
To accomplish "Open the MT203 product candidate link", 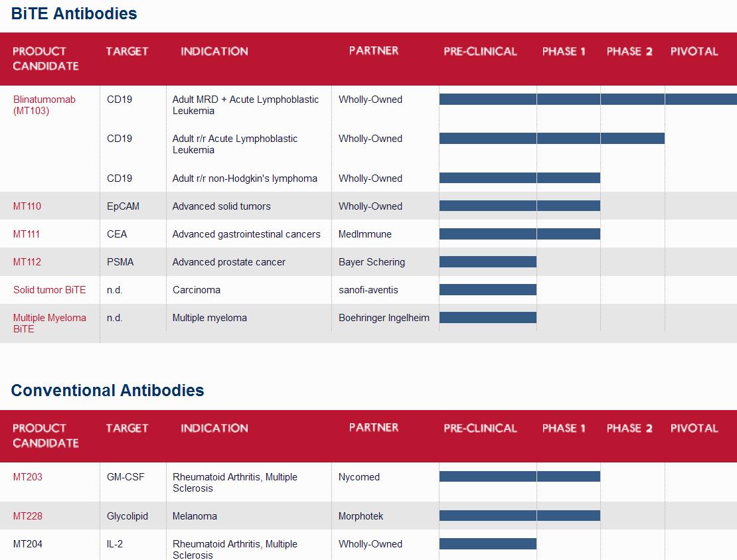I will 28,477.
